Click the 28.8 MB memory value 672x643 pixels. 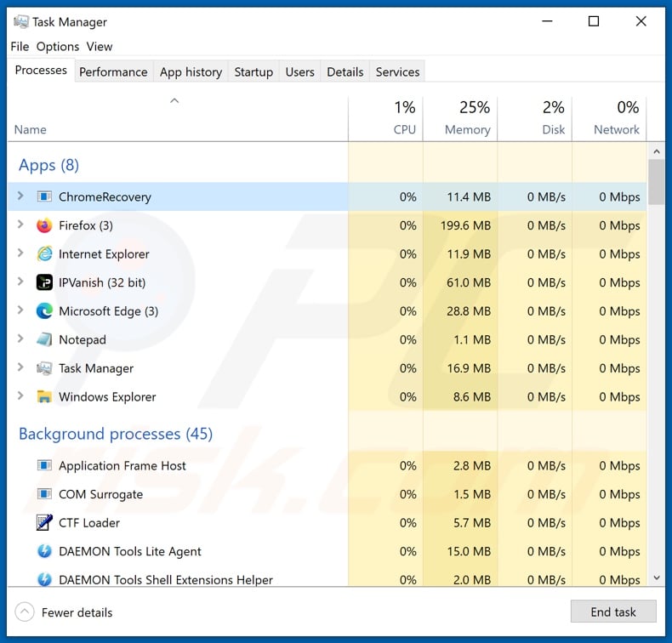469,311
